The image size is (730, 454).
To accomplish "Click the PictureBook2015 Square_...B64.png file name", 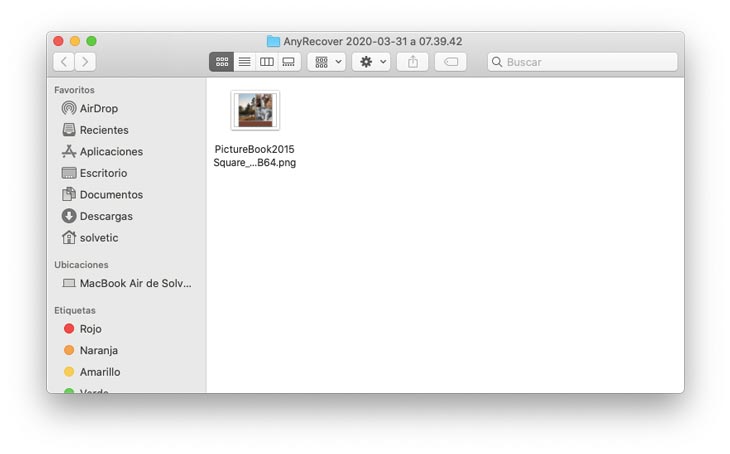I will click(255, 156).
